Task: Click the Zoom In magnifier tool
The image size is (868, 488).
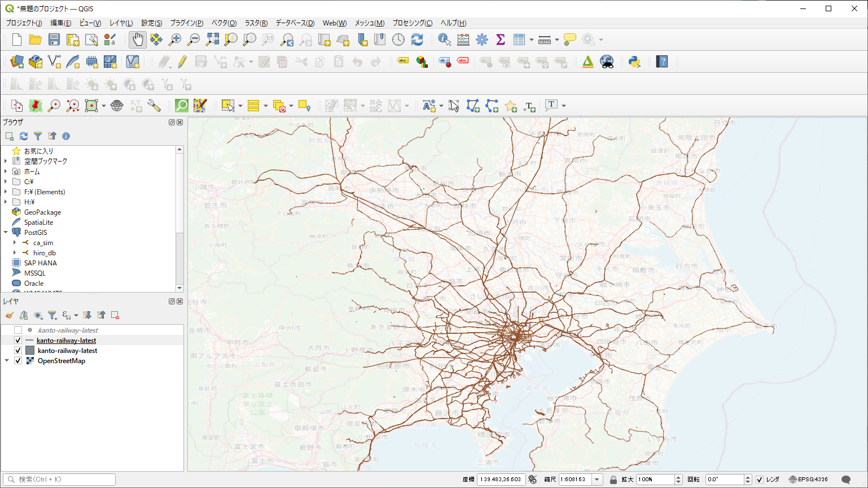Action: pyautogui.click(x=175, y=40)
